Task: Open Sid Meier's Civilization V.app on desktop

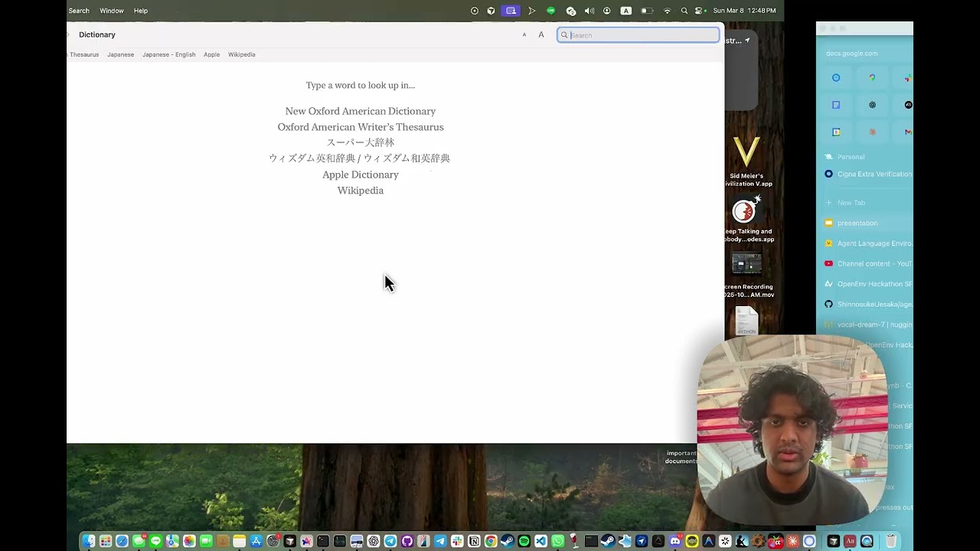Action: [746, 161]
